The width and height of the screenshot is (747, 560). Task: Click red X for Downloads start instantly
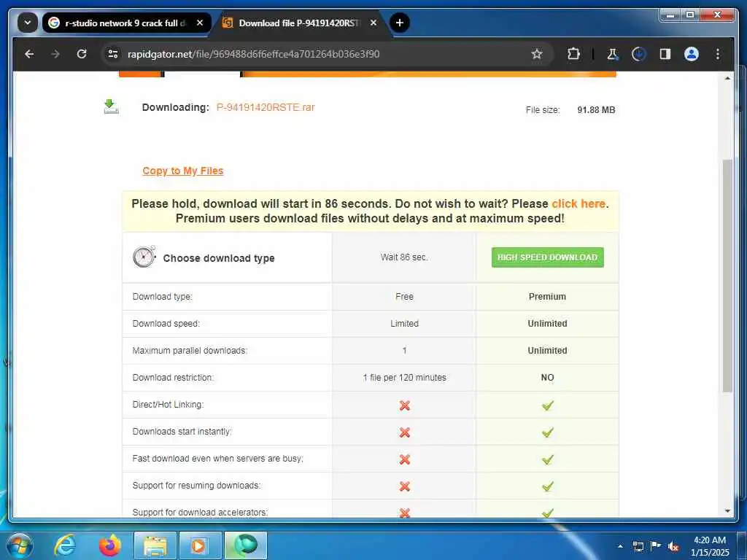[x=404, y=432]
